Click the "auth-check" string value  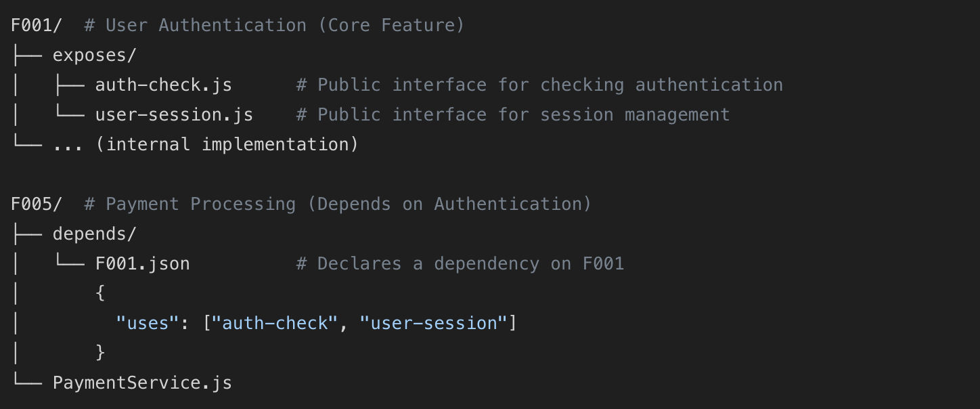pyautogui.click(x=275, y=323)
